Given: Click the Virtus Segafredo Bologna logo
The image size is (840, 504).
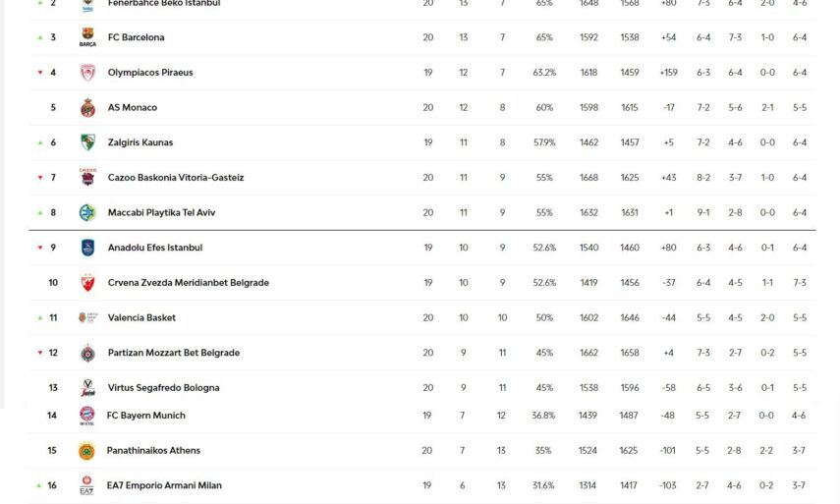Looking at the screenshot, I should pyautogui.click(x=87, y=388).
